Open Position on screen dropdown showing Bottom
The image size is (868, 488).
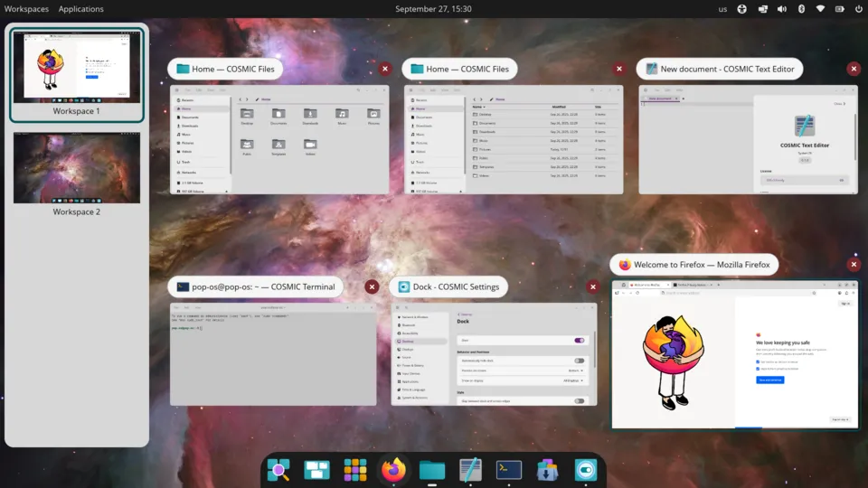click(x=576, y=371)
